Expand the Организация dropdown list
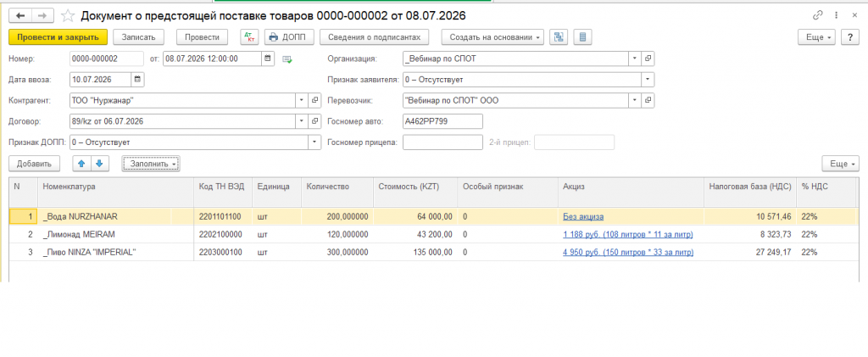 pyautogui.click(x=634, y=59)
